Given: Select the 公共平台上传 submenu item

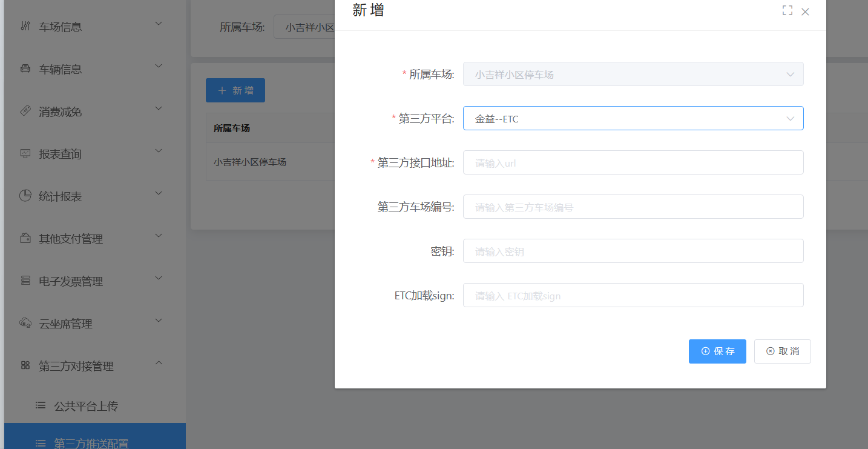Looking at the screenshot, I should (95, 405).
